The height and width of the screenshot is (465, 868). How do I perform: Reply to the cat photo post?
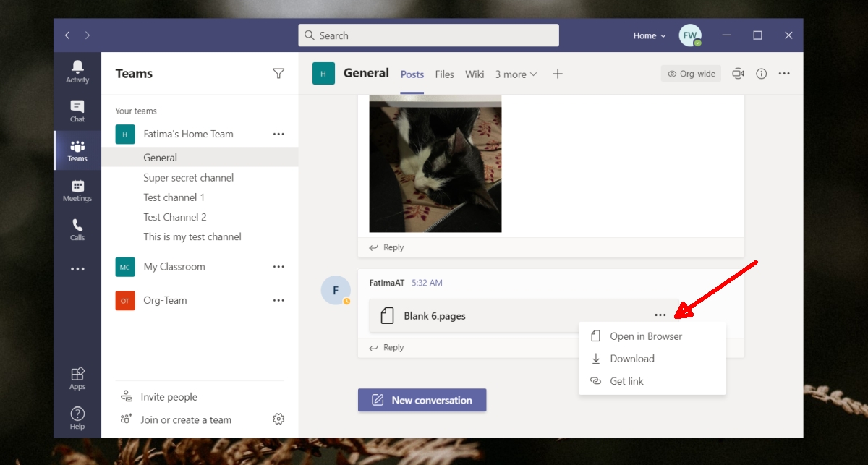tap(386, 247)
